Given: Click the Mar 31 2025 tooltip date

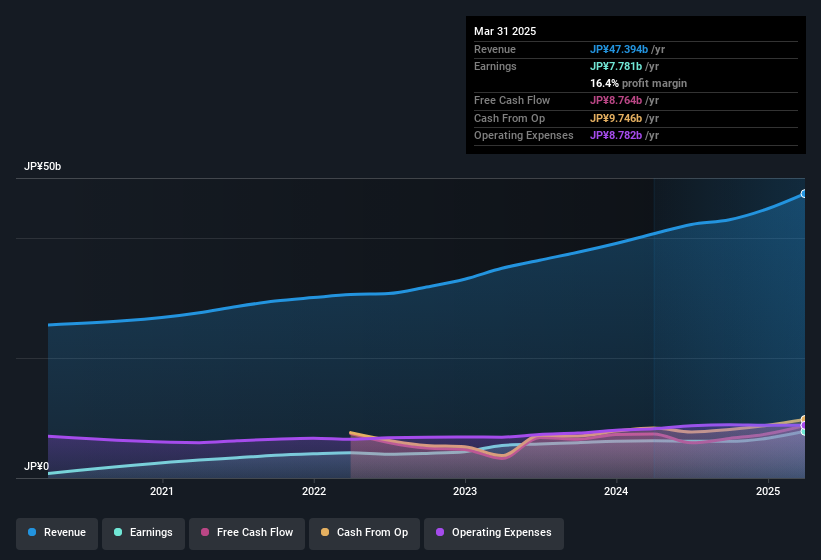Looking at the screenshot, I should (505, 31).
